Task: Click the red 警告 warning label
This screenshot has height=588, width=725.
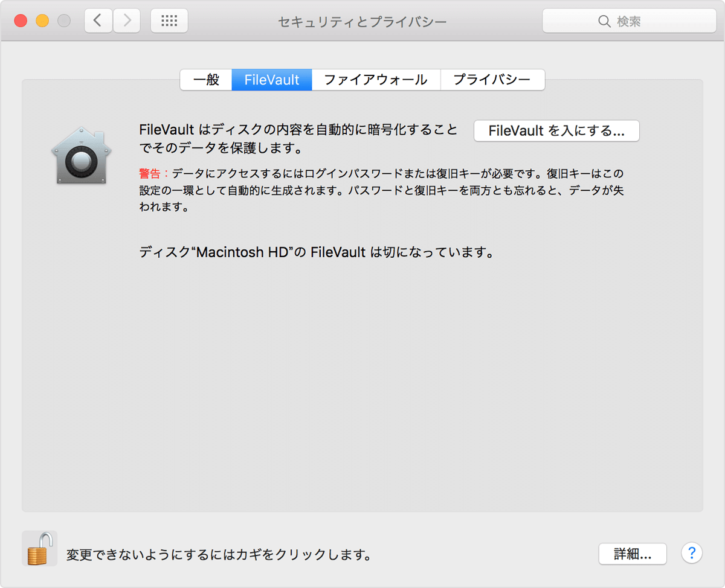Action: click(150, 173)
